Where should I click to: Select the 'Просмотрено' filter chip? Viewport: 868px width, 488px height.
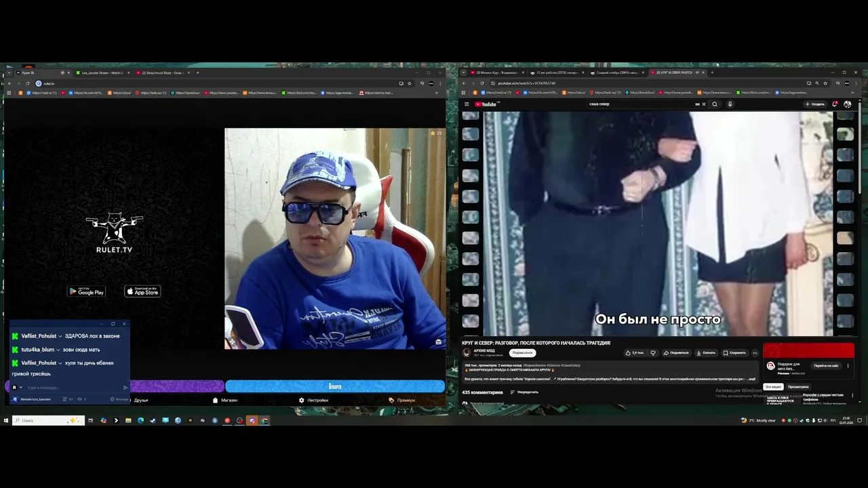point(798,387)
